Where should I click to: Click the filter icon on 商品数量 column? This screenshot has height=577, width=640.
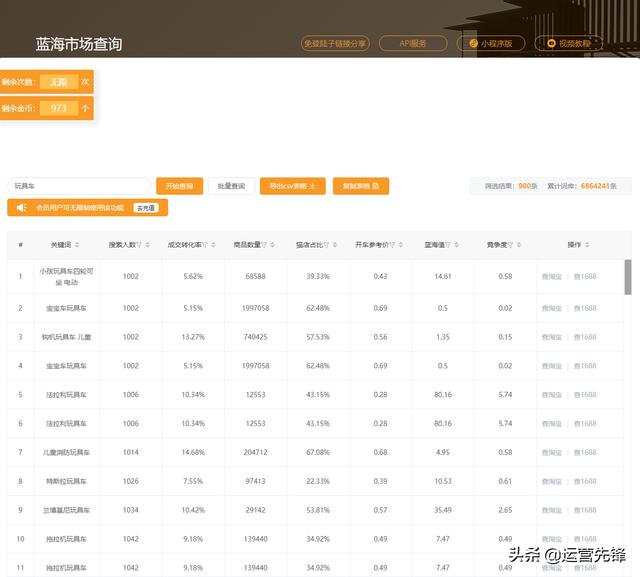point(265,245)
